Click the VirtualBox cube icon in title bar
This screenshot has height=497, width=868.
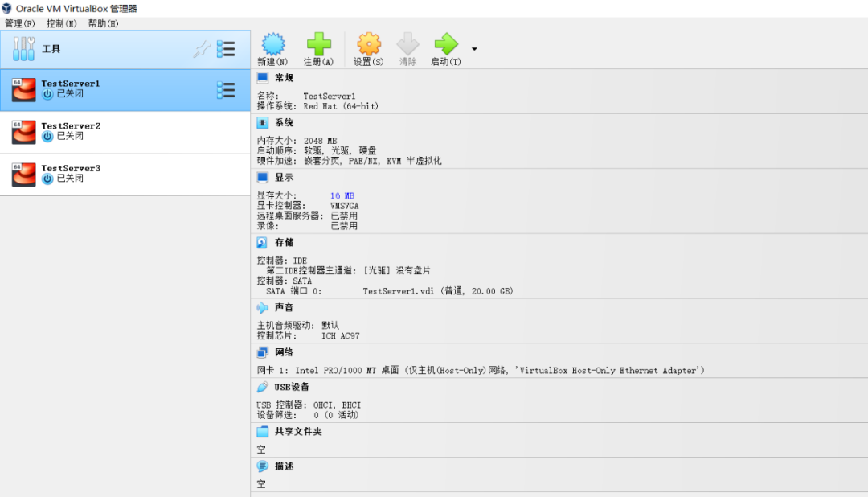[x=6, y=8]
